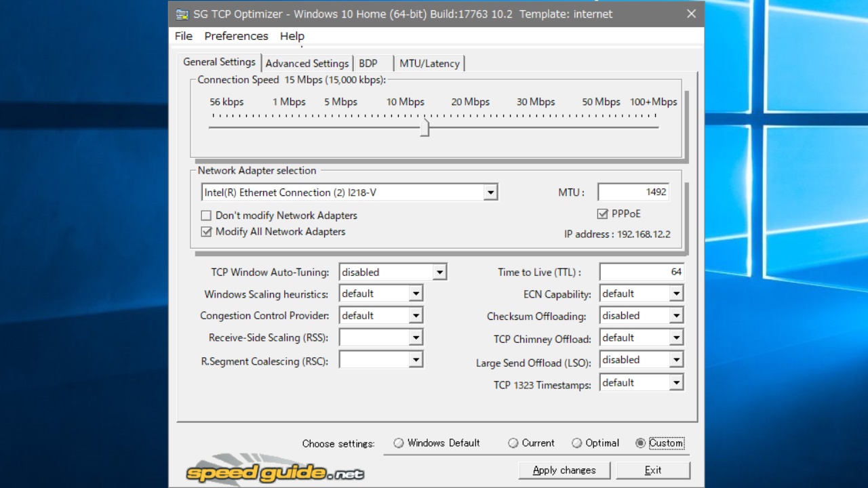Image resolution: width=868 pixels, height=488 pixels.
Task: Click the Apply changes button
Action: [x=564, y=470]
